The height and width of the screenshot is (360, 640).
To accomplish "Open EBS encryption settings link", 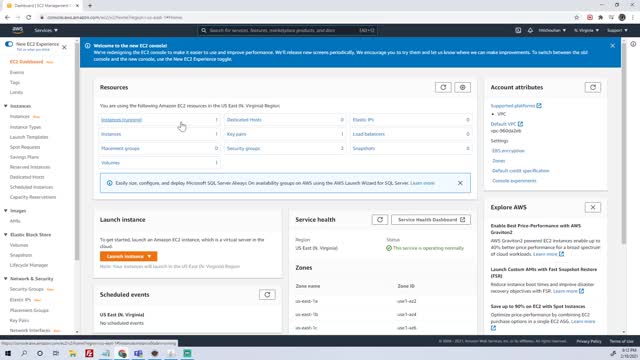I will (508, 151).
